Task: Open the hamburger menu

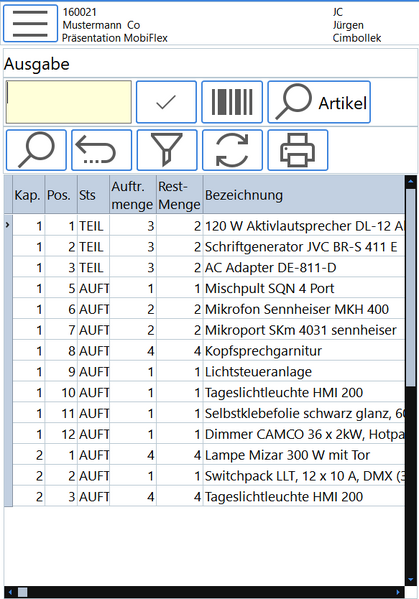Action: [31, 23]
